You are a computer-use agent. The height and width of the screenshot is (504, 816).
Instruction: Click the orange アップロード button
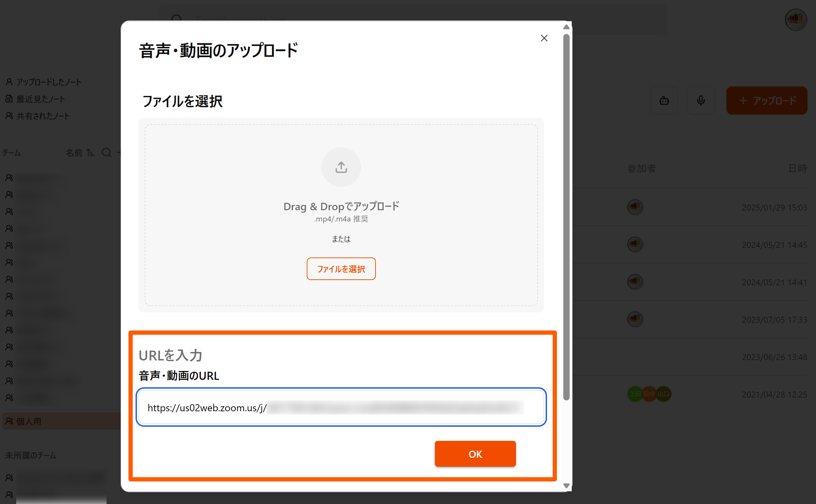pyautogui.click(x=767, y=101)
